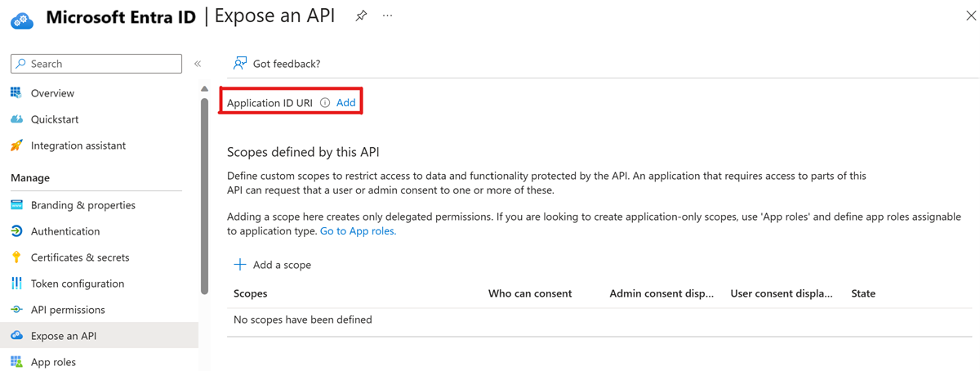980x371 pixels.
Task: Open the more options ellipsis in the header
Action: [388, 16]
